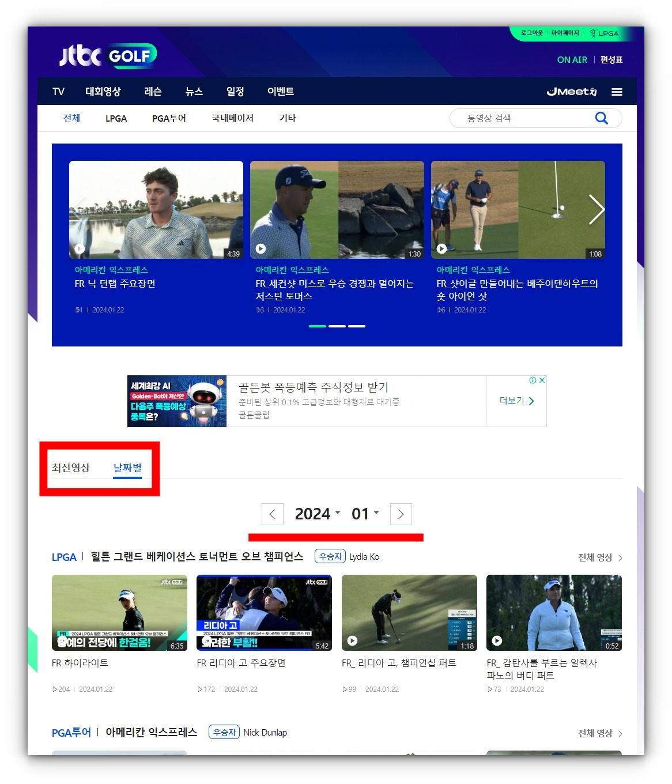Play the 닉 던랩 주요장면 video via play icon
The height and width of the screenshot is (784, 672).
coord(80,248)
